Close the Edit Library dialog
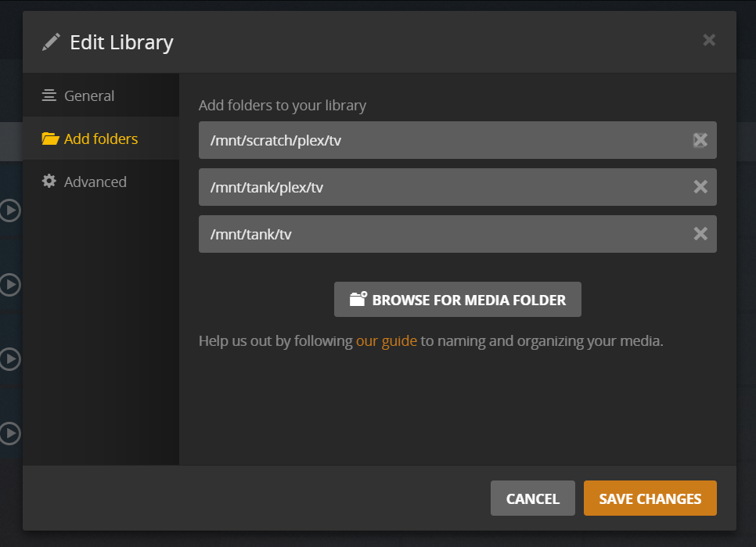756x547 pixels. tap(709, 40)
